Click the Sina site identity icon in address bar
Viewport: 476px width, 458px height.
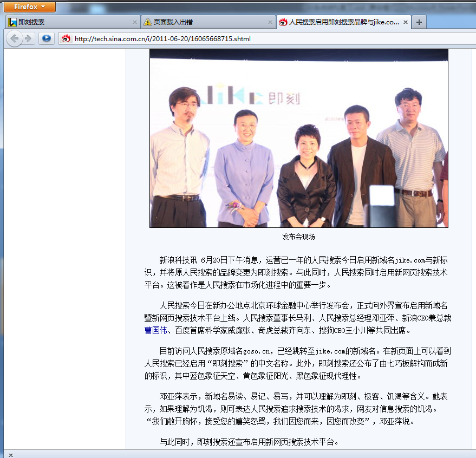coord(66,38)
